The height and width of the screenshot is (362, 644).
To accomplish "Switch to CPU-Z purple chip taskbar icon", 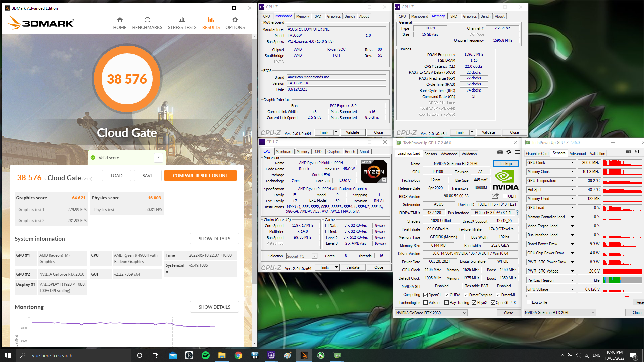I will tap(271, 355).
